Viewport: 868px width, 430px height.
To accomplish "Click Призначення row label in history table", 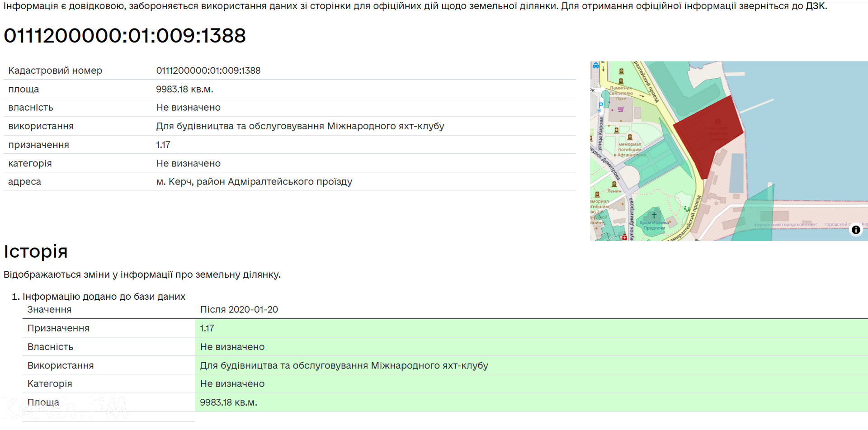I will pos(58,328).
